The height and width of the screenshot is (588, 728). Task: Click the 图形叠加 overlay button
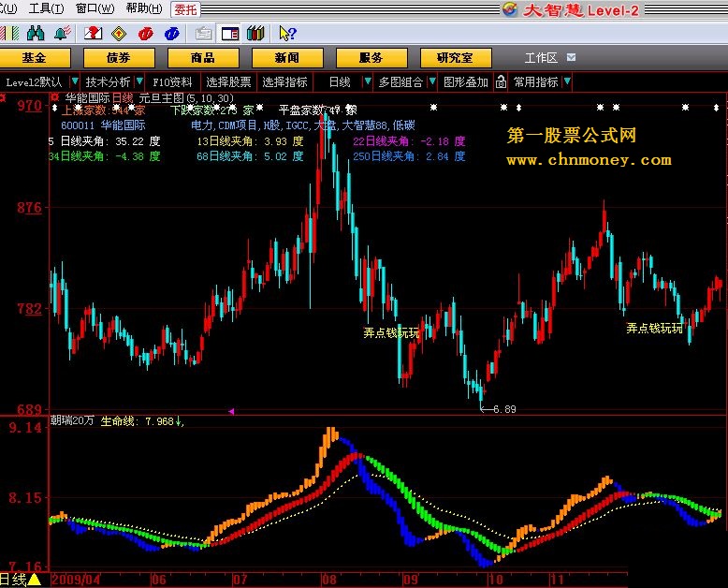pos(466,82)
